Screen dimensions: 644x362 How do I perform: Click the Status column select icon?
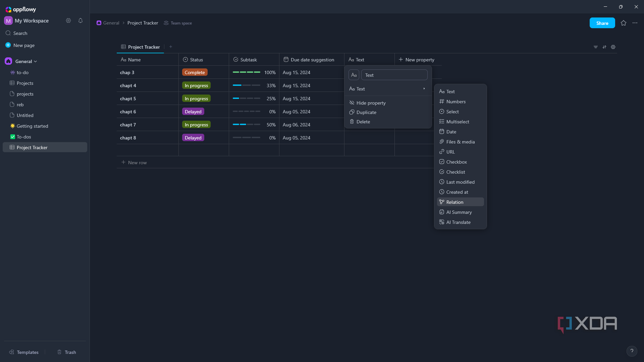tap(185, 60)
